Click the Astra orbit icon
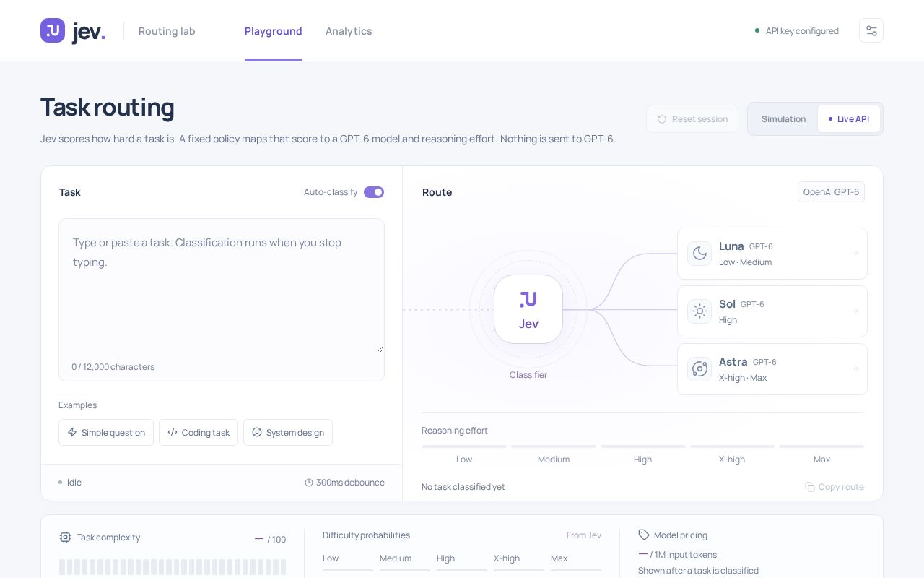 699,368
